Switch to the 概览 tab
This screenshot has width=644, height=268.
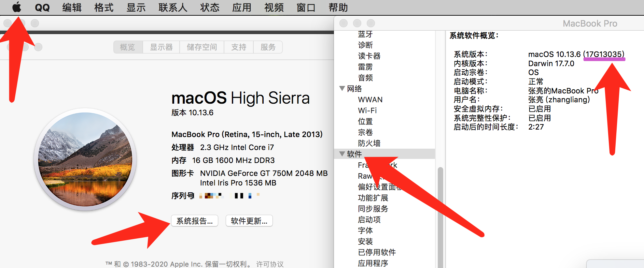[128, 47]
